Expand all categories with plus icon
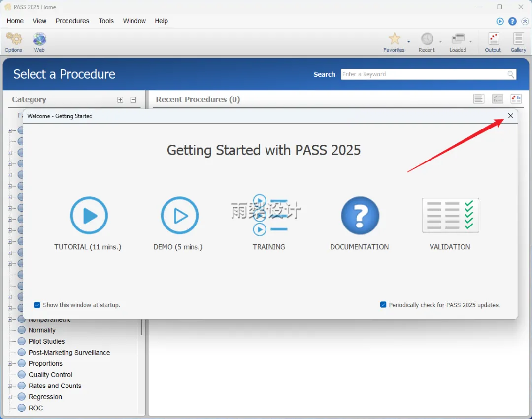Screen dimensions: 532x419 (120, 99)
